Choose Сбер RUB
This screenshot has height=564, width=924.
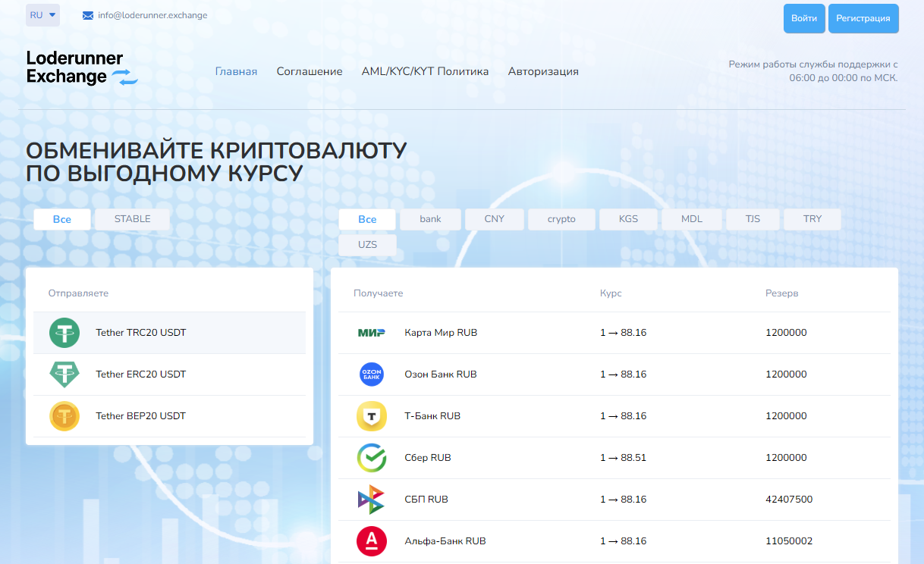[428, 458]
